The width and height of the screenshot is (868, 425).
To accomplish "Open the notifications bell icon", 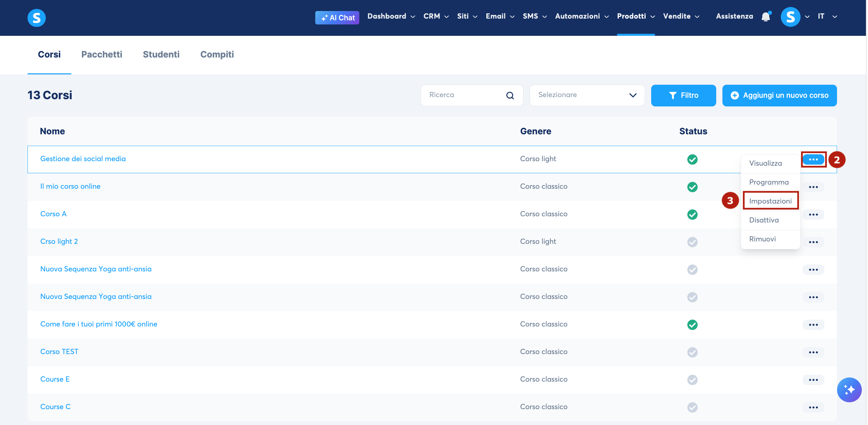I will (x=766, y=17).
